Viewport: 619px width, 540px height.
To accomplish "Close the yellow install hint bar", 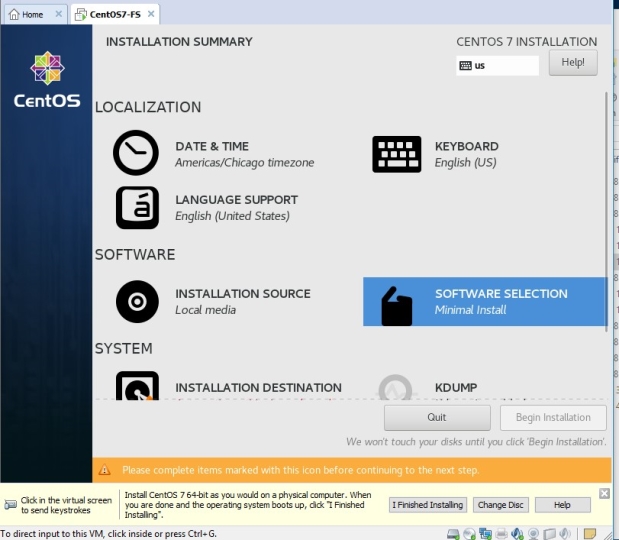I will [604, 494].
